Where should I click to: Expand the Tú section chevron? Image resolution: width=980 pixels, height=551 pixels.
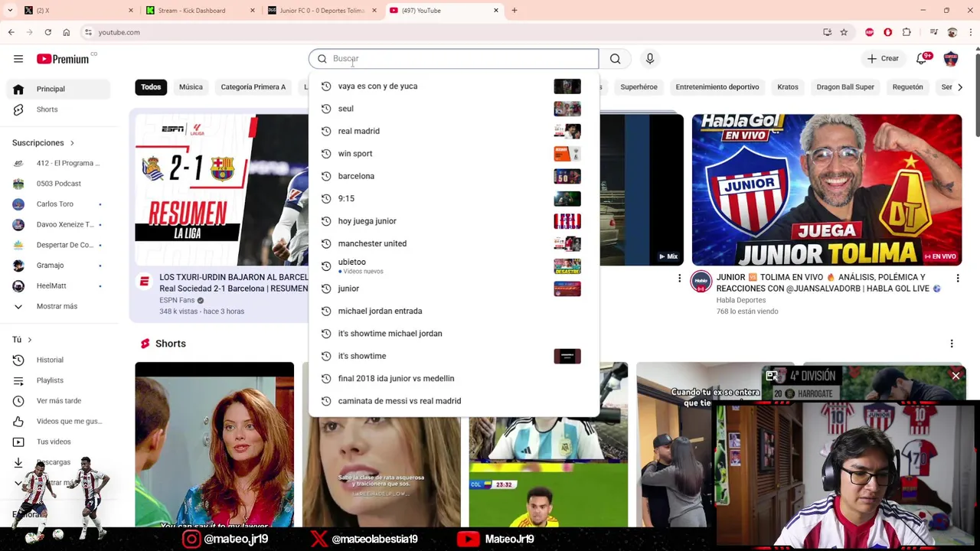tap(30, 340)
